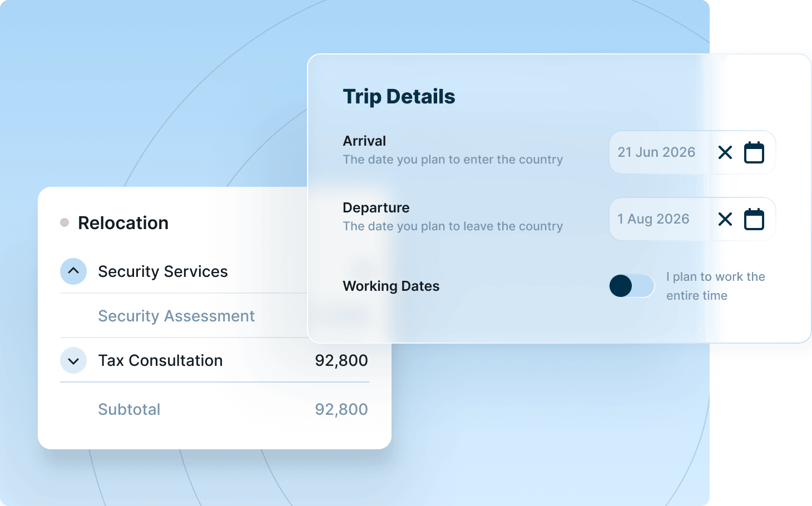Image resolution: width=812 pixels, height=506 pixels.
Task: Click the Tax Consultation amount 92,800
Action: click(341, 360)
